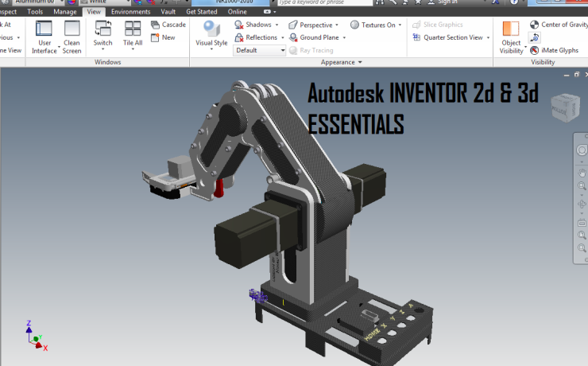Toggle Textures On setting
588x366 pixels.
[x=373, y=25]
